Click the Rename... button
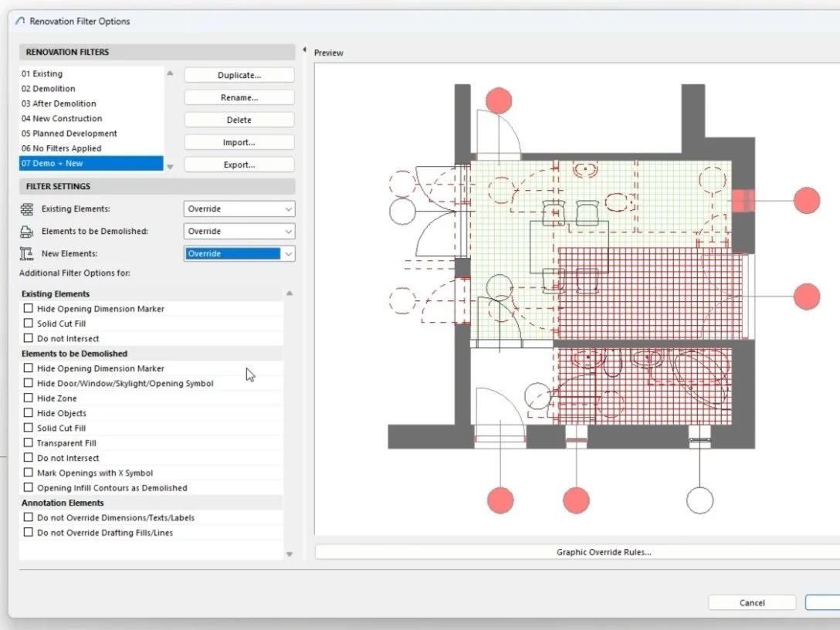 point(239,97)
